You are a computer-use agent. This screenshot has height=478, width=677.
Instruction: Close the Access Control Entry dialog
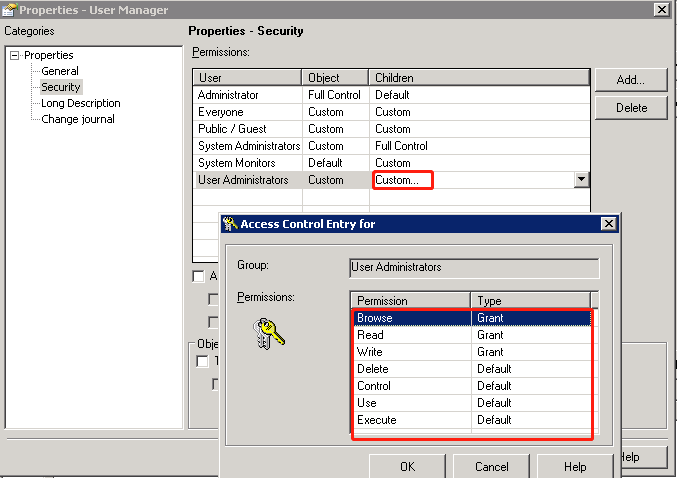[x=608, y=224]
